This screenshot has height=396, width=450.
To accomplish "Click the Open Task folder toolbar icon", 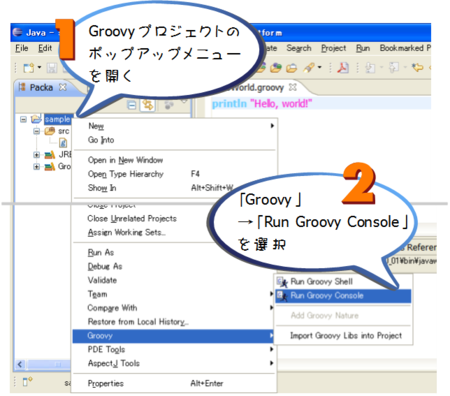I will [292, 68].
